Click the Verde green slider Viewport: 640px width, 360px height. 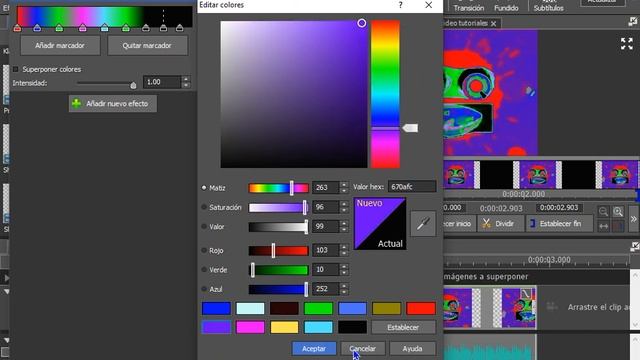click(278, 270)
